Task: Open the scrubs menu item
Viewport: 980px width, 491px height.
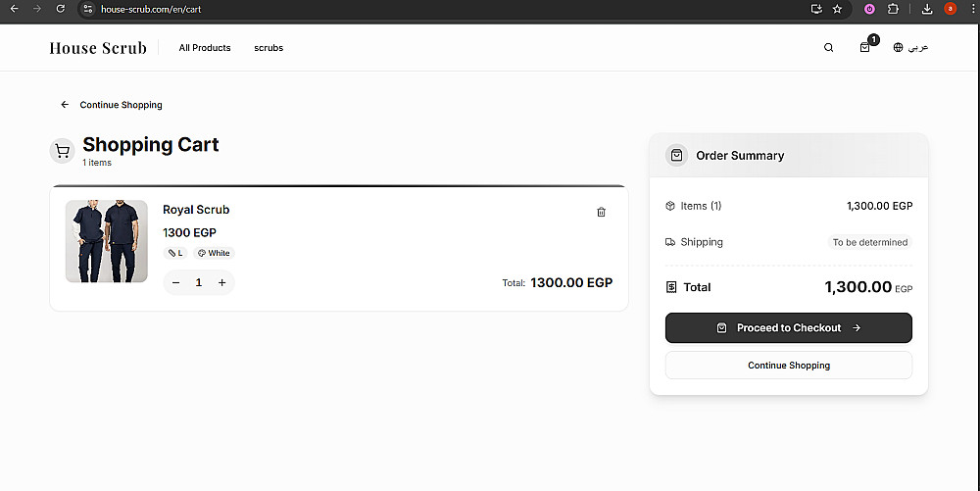Action: (x=269, y=48)
